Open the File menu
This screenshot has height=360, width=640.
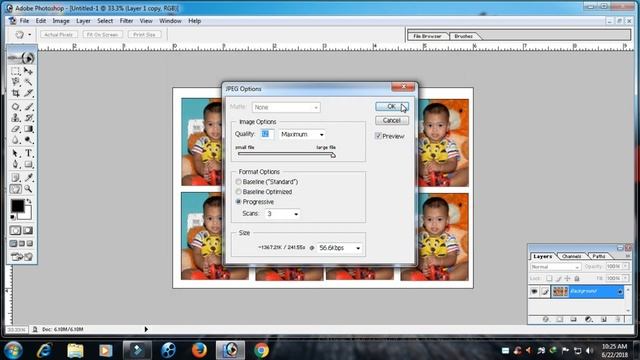click(x=24, y=21)
